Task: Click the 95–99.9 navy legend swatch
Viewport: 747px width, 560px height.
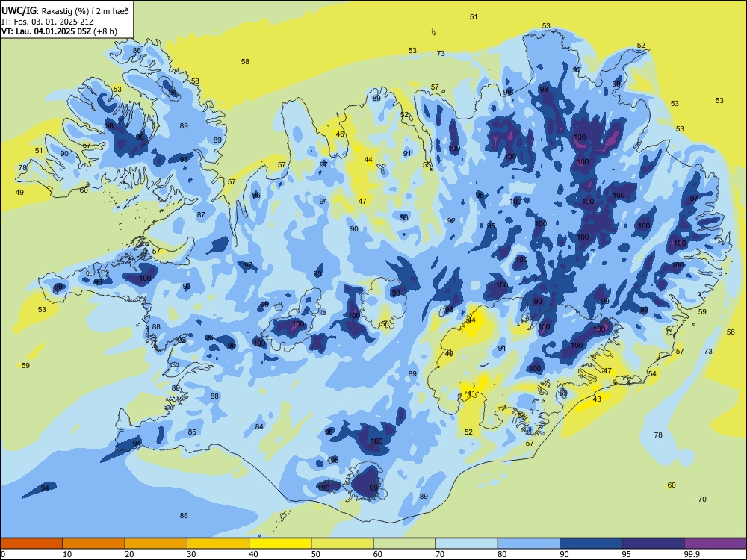Action: 653,544
